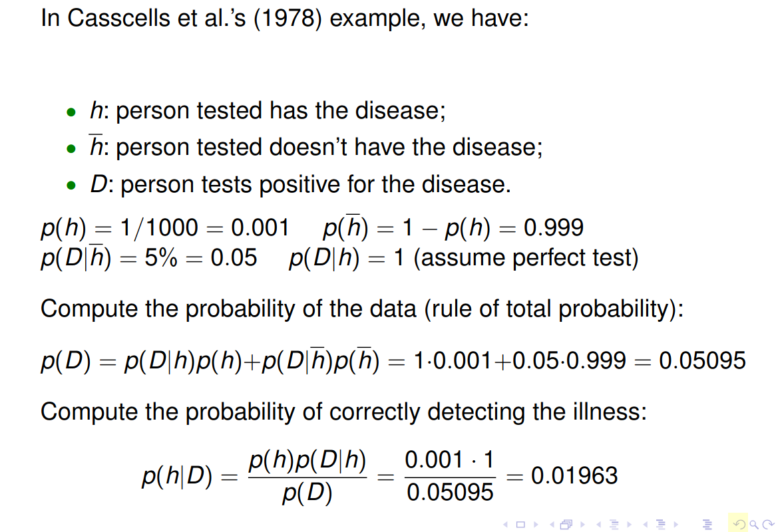776x532 pixels.
Task: Click the final result 0.01963
Action: [574, 475]
